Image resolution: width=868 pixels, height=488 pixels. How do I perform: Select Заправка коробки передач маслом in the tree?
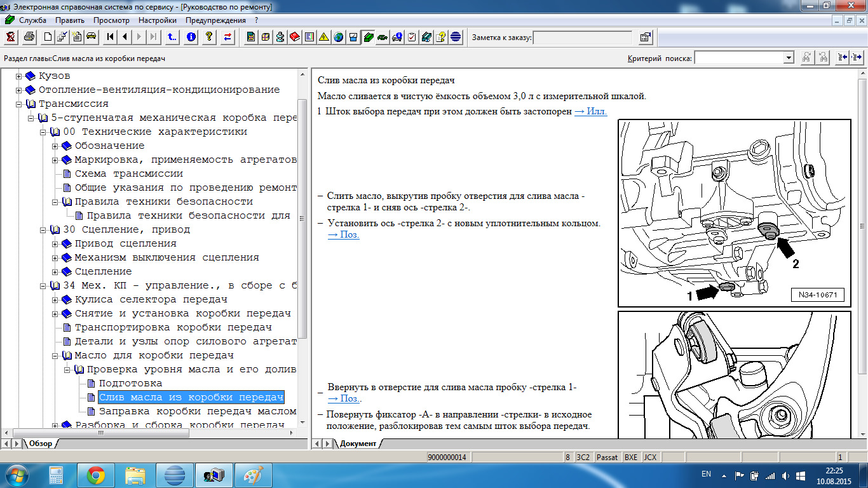(x=197, y=411)
